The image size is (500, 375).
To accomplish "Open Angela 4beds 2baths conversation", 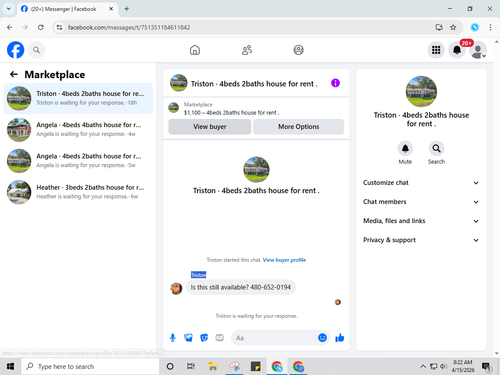I will (x=78, y=161).
